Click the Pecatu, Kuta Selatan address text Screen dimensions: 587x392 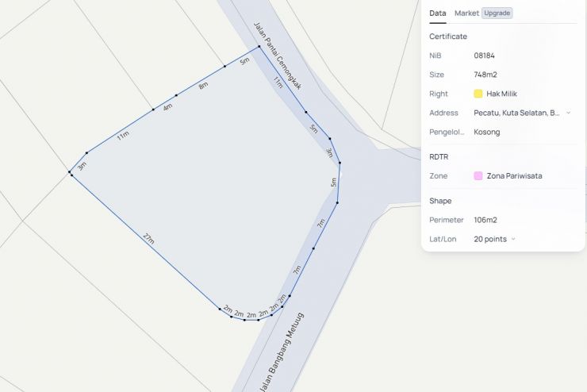(x=516, y=113)
